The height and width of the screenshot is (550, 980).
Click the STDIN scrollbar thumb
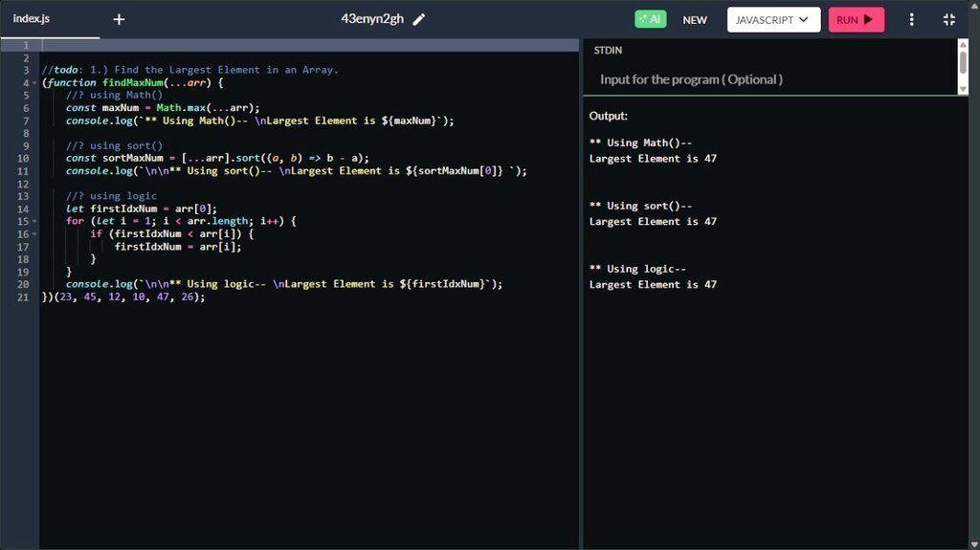(x=963, y=62)
